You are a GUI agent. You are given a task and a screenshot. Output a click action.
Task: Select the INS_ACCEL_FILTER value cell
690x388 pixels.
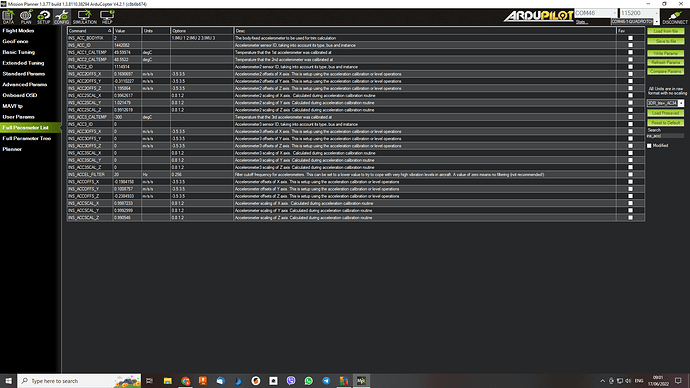(127, 175)
